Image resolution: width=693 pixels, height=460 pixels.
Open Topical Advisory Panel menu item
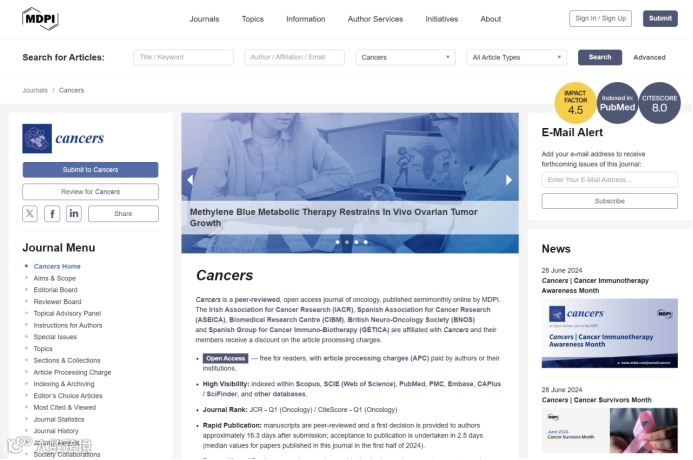point(67,313)
